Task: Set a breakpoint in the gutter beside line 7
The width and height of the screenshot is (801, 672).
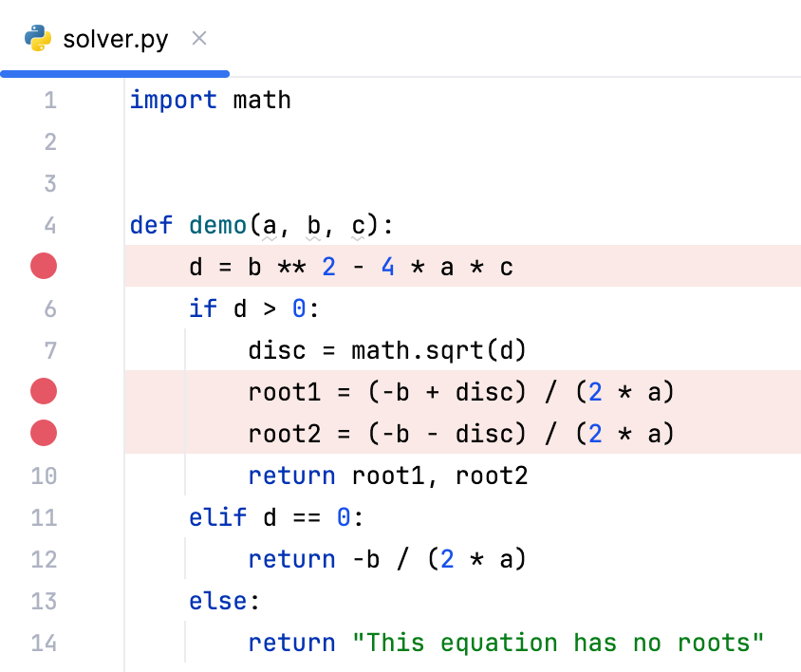Action: [43, 349]
